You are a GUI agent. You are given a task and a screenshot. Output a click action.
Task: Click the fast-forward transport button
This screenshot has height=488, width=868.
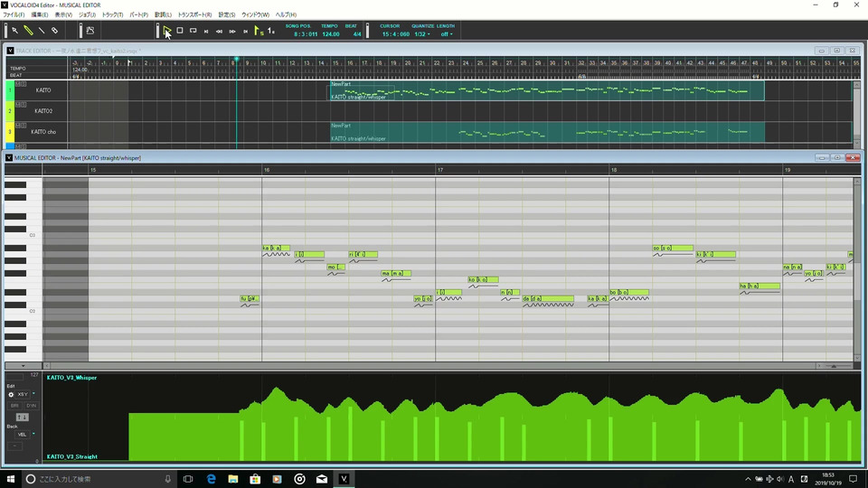click(x=232, y=31)
